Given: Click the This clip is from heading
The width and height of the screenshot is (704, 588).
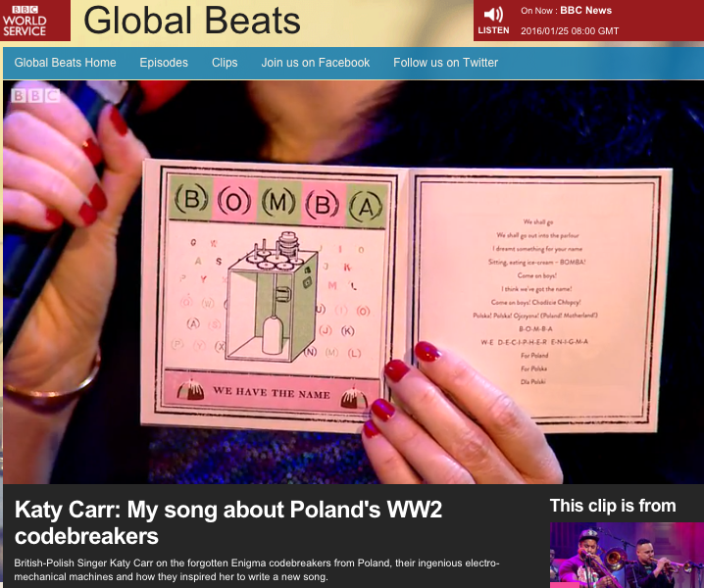Looking at the screenshot, I should (x=613, y=506).
